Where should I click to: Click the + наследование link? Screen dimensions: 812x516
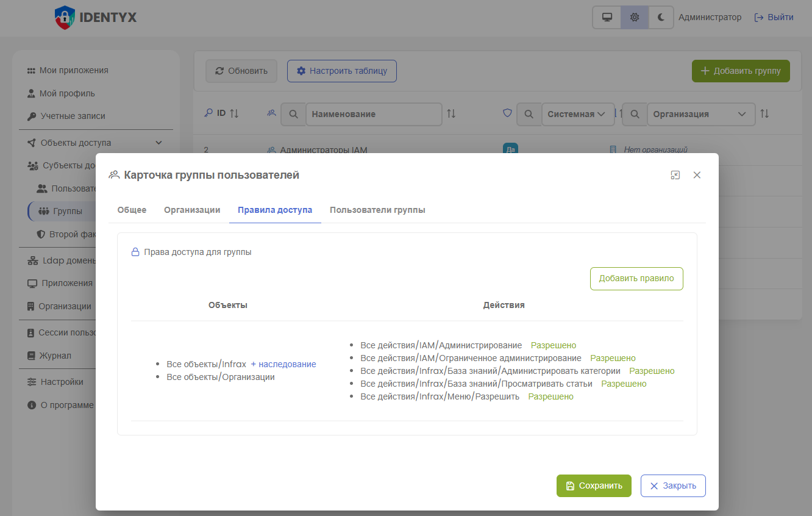[283, 364]
